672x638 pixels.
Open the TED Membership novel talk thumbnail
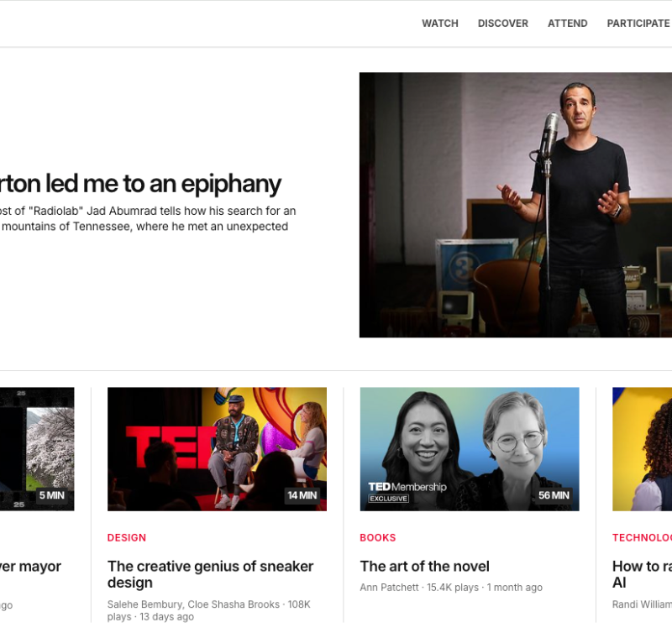pyautogui.click(x=470, y=449)
